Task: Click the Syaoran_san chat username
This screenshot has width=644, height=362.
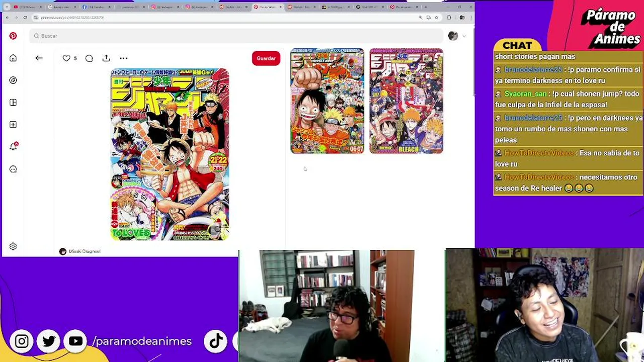Action: point(525,94)
